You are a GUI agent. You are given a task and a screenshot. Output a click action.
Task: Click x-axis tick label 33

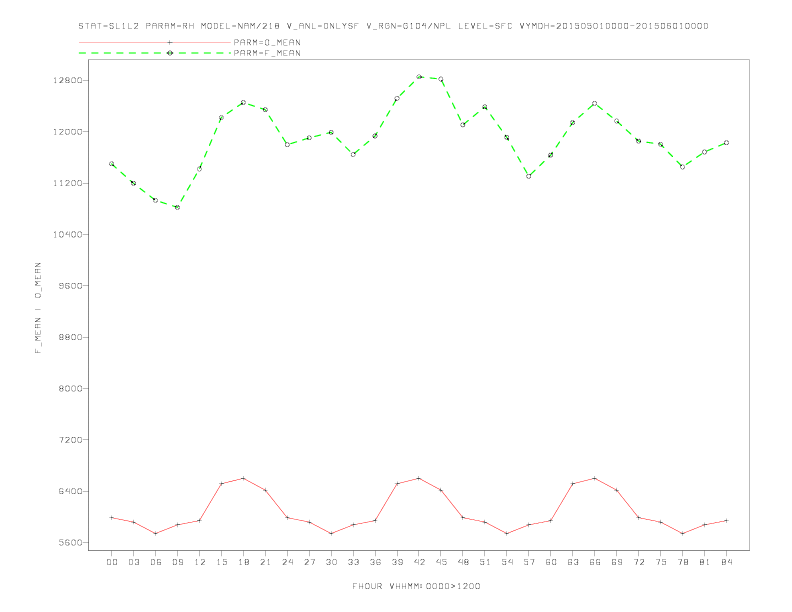click(x=353, y=562)
